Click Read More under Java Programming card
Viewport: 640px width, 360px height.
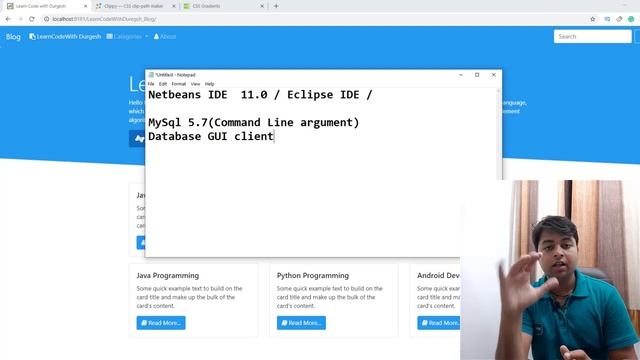[161, 323]
